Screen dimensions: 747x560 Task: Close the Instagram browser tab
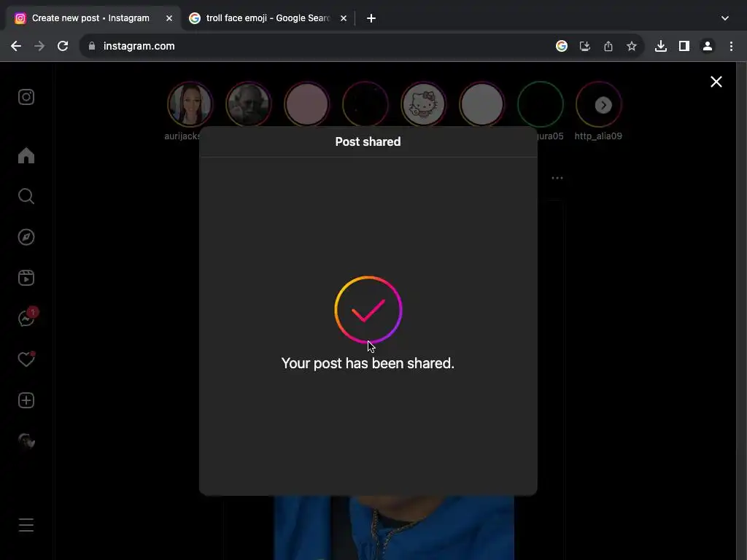tap(169, 18)
